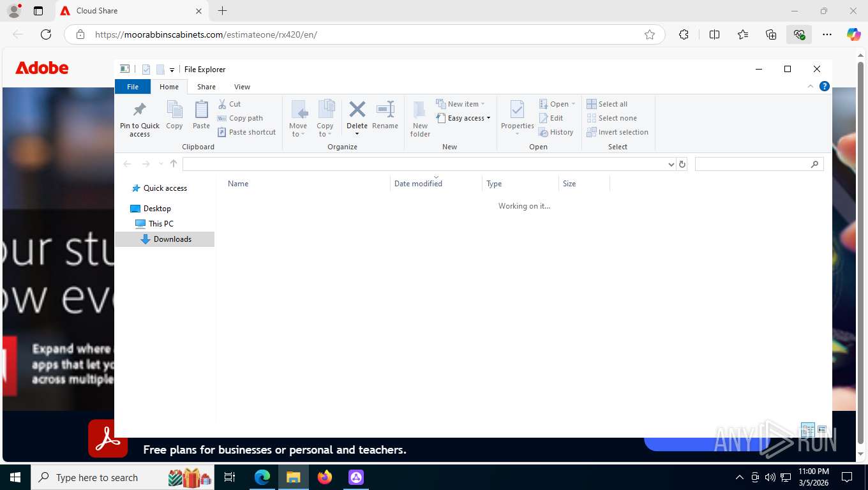Open Task View on taskbar
Screen dimensions: 868x490
(230, 477)
